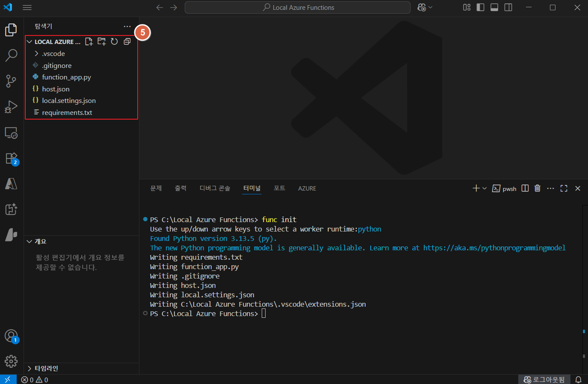Go back with the navigation arrow
Image resolution: width=588 pixels, height=384 pixels.
[160, 7]
